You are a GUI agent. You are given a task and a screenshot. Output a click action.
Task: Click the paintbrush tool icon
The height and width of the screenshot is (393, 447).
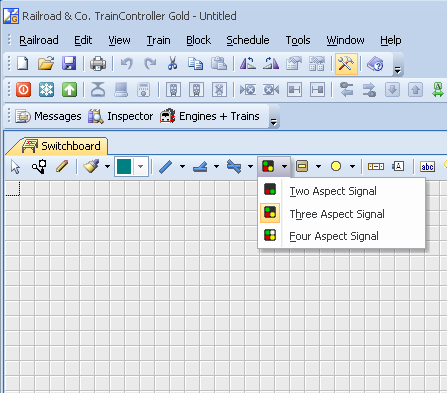tap(91, 166)
